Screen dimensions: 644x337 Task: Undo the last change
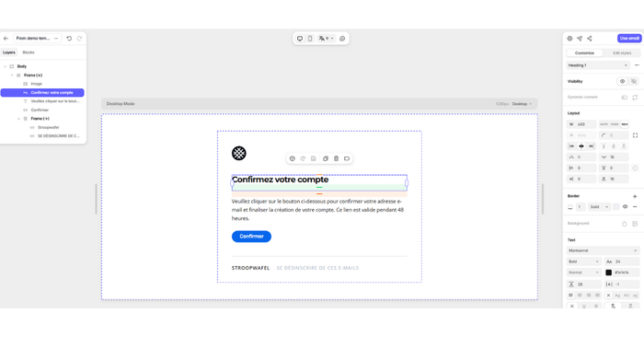tap(69, 39)
